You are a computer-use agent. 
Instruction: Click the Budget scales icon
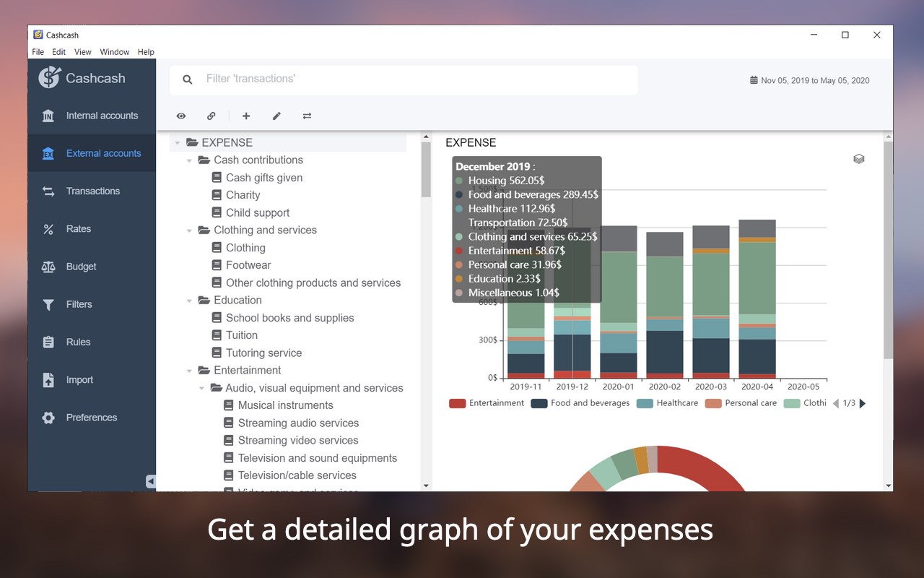(48, 267)
